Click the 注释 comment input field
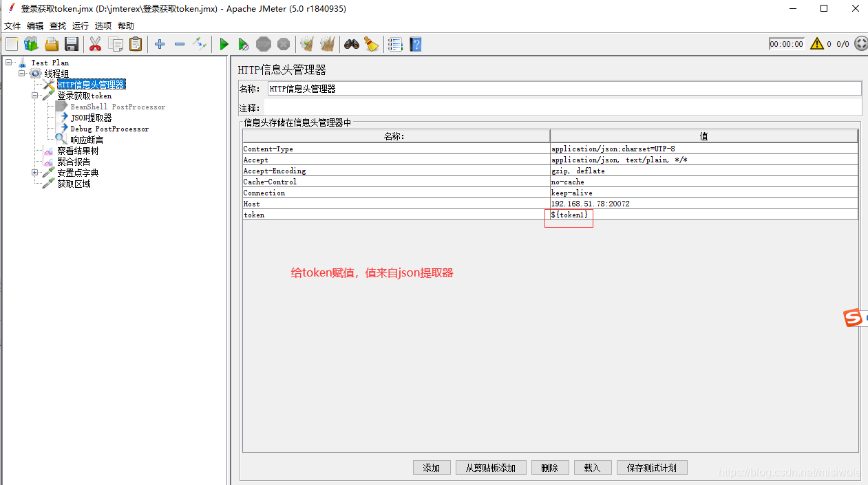This screenshot has width=868, height=485. tap(562, 108)
